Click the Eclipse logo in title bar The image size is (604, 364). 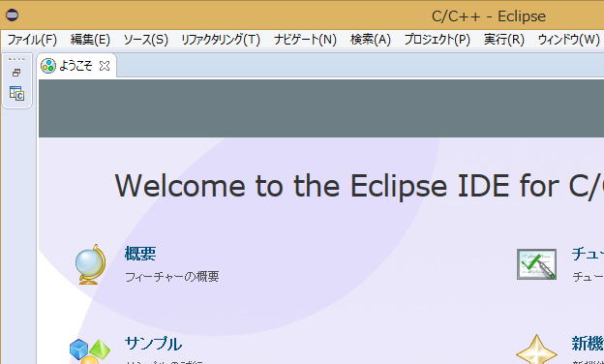point(12,15)
